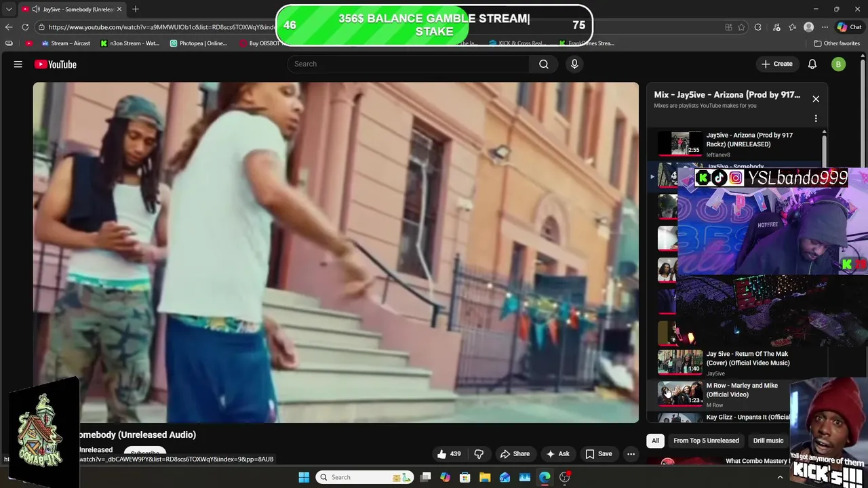Open the Outlook mail app in taskbar
The image size is (868, 488).
[x=505, y=477]
